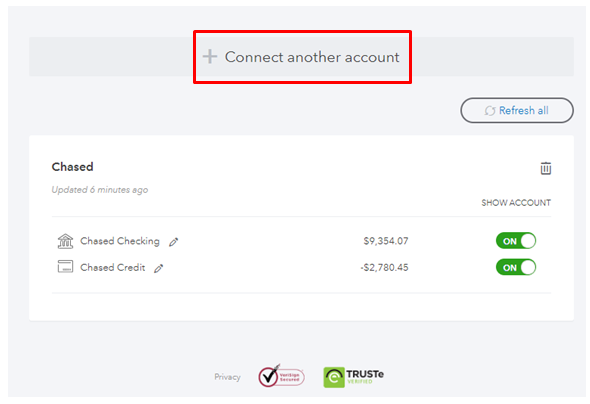Turn off the Chased Credit ON toggle
This screenshot has height=404, width=590.
coord(516,267)
